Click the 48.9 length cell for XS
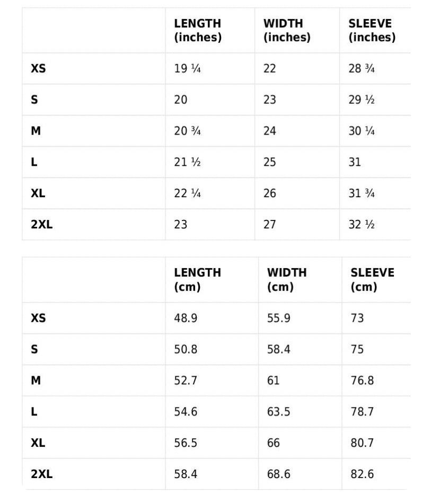This screenshot has width=440, height=504. point(186,318)
